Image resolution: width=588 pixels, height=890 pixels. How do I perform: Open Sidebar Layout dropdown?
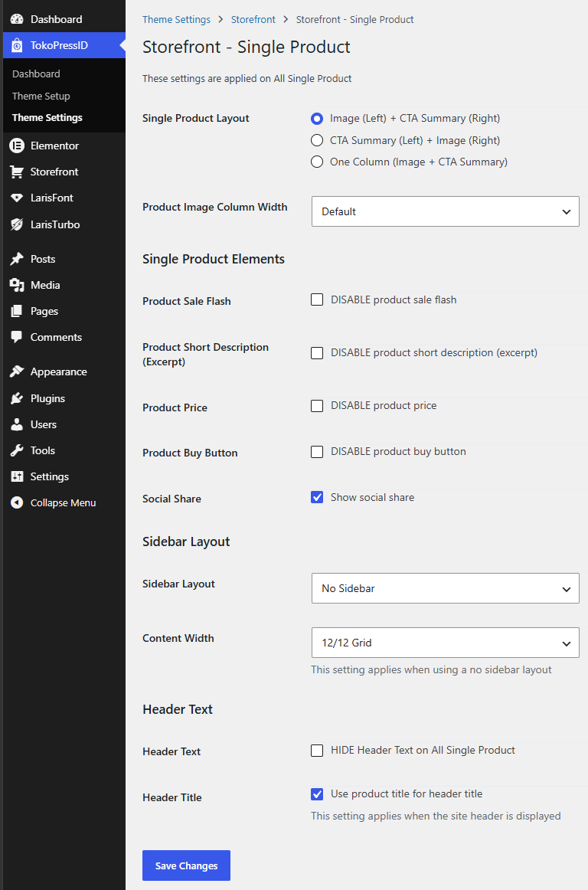445,588
